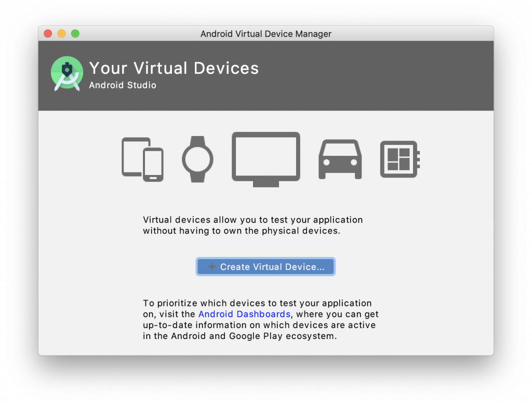This screenshot has height=406, width=532.
Task: Click the 'To prioritize which devices' paragraph
Action: point(261,319)
